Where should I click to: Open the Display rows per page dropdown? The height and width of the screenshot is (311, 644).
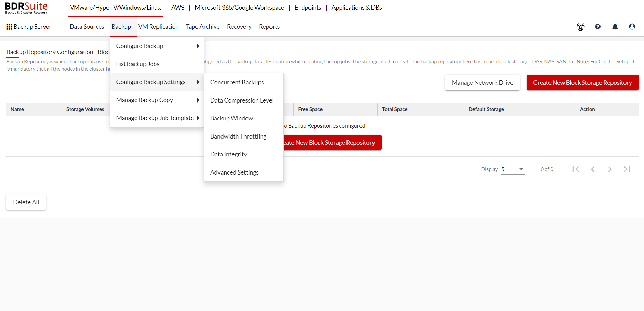pyautogui.click(x=513, y=169)
